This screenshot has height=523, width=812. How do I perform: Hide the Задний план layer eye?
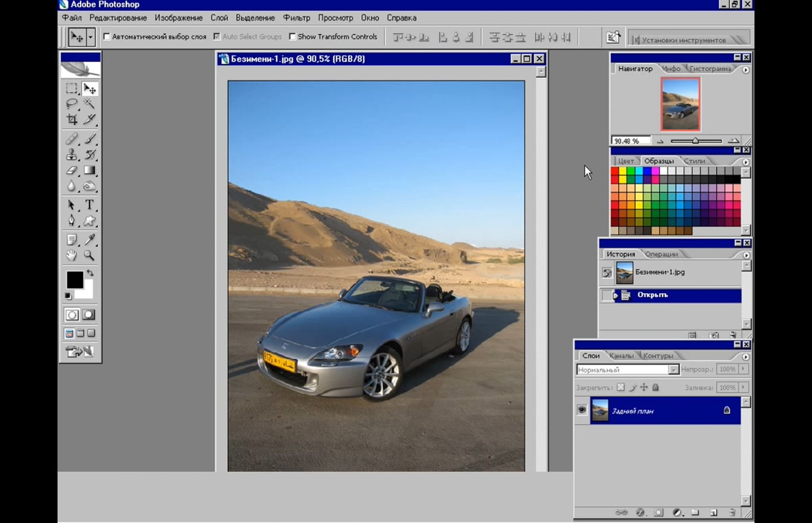coord(582,410)
